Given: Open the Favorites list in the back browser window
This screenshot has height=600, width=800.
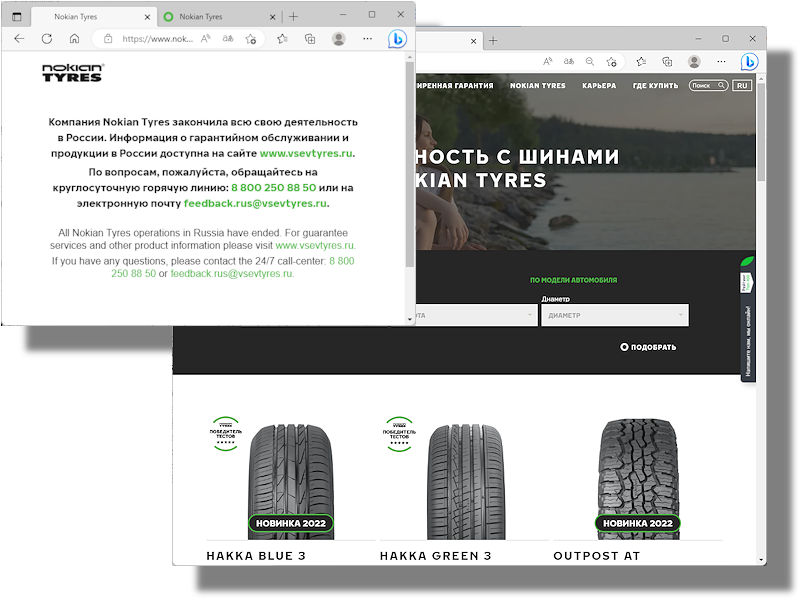Looking at the screenshot, I should (641, 62).
